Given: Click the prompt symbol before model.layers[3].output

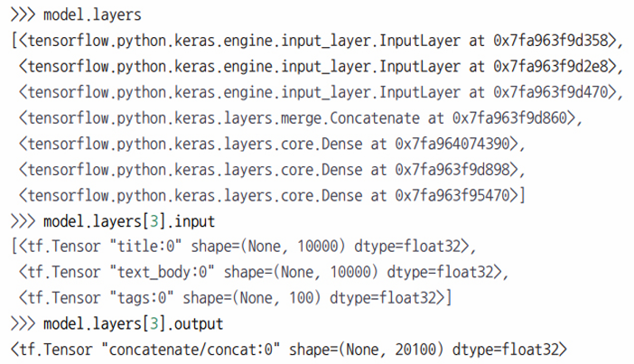Looking at the screenshot, I should [23, 324].
